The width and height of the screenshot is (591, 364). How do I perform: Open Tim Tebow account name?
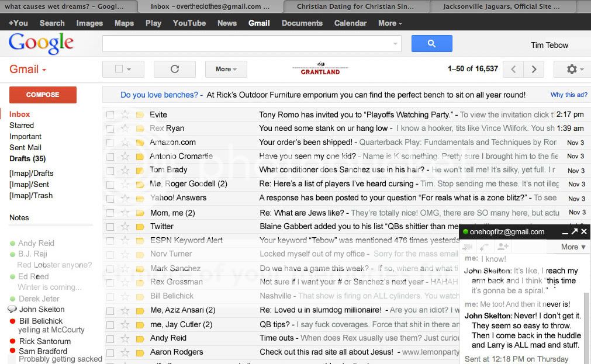tap(549, 45)
